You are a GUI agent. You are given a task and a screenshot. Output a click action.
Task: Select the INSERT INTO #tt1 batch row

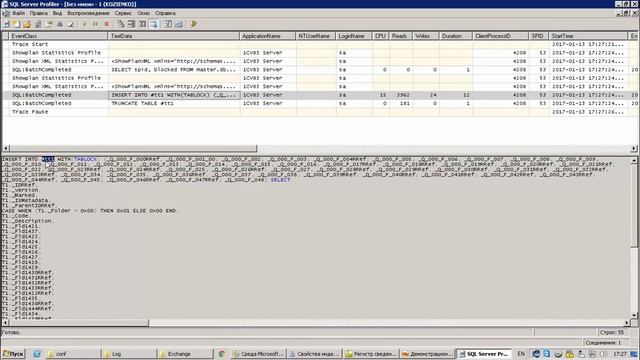[320, 95]
